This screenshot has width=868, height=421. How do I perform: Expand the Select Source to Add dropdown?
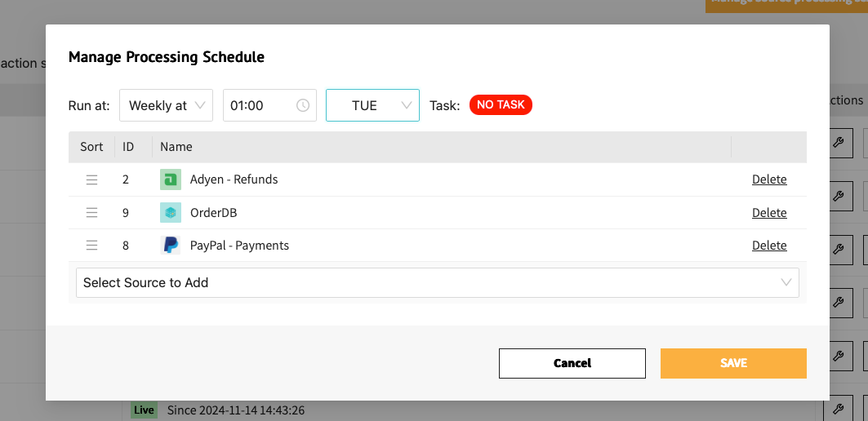pyautogui.click(x=437, y=282)
